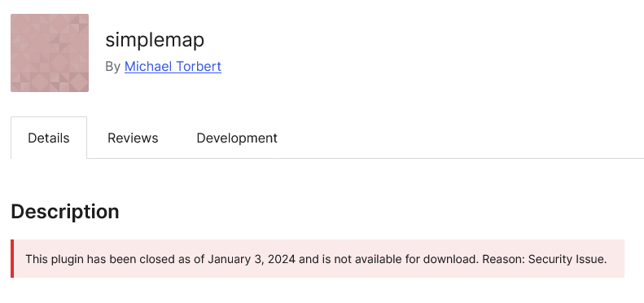Click the word "Torbert" in author link
The width and height of the screenshot is (644, 303).
199,66
